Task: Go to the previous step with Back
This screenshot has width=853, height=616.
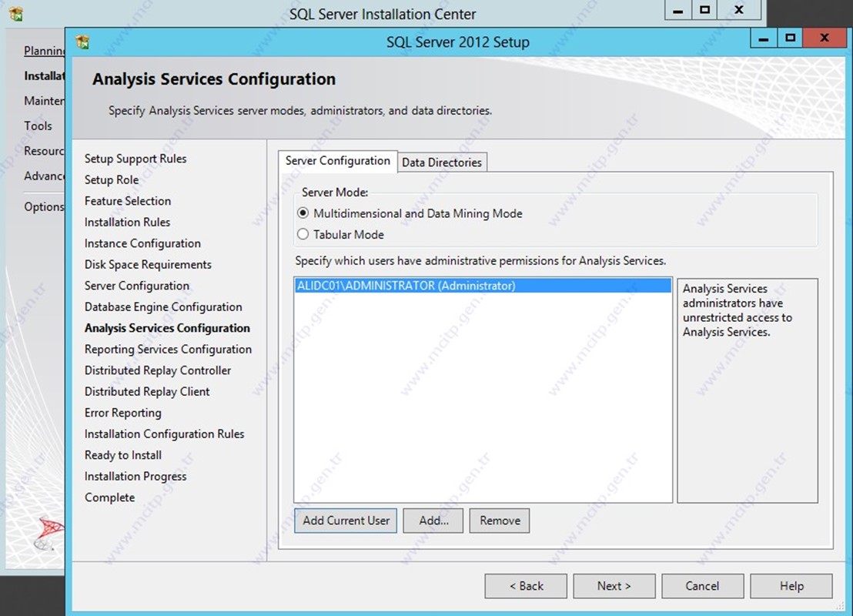Action: [526, 586]
